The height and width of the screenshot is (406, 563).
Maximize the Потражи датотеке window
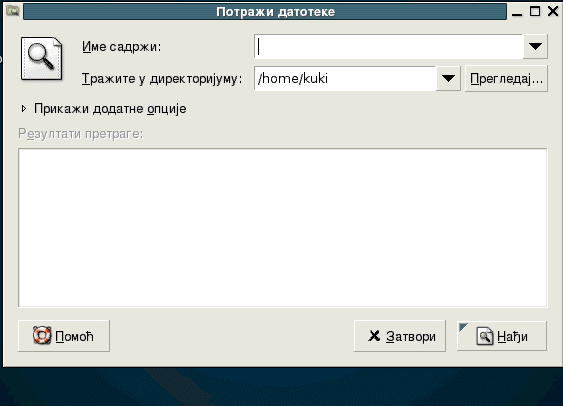535,11
